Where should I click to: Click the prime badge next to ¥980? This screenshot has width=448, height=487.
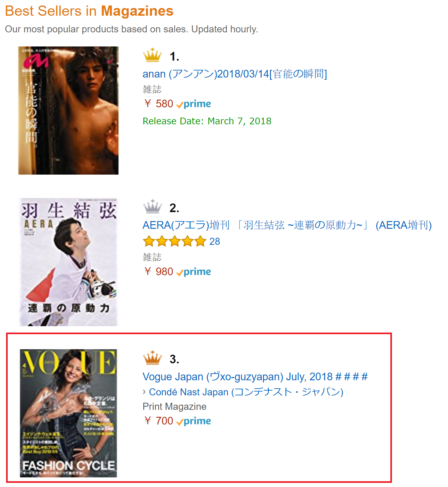pyautogui.click(x=194, y=272)
